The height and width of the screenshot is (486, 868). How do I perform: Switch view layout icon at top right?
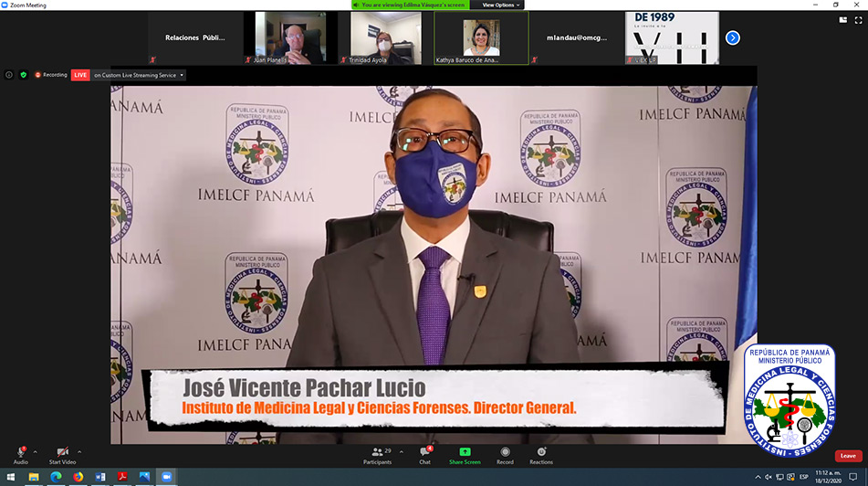click(843, 20)
